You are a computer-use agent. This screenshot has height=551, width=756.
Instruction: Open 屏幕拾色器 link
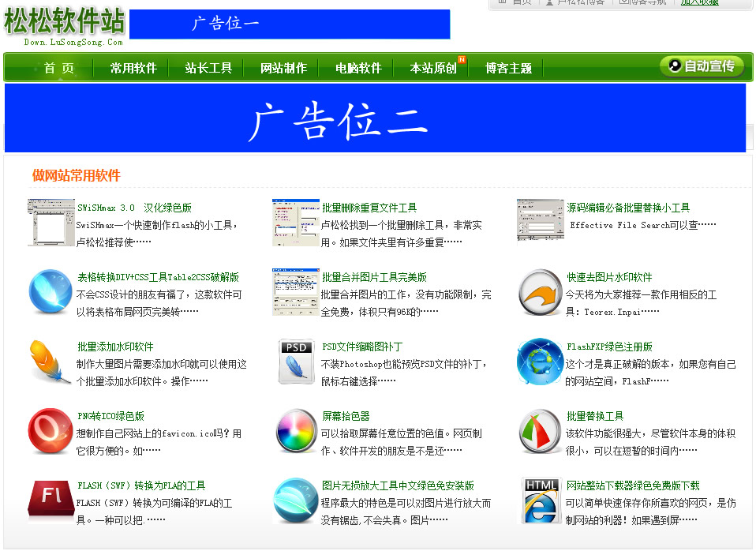click(346, 416)
